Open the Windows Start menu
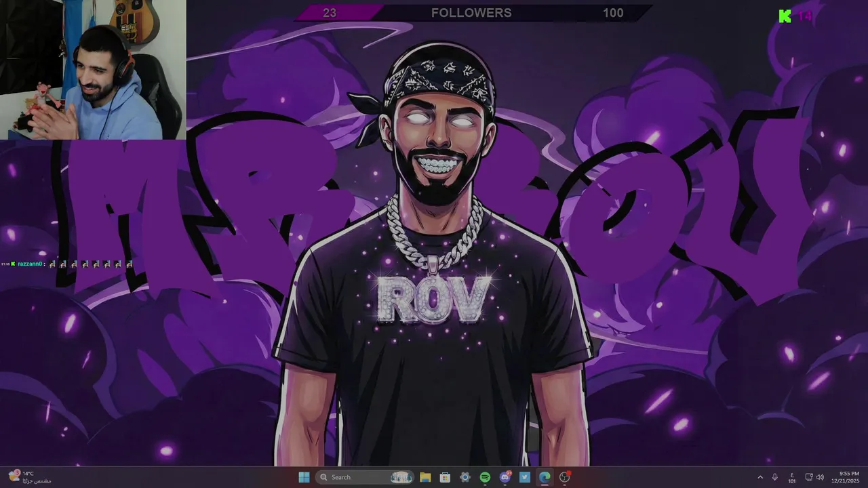The height and width of the screenshot is (488, 868). 304,477
